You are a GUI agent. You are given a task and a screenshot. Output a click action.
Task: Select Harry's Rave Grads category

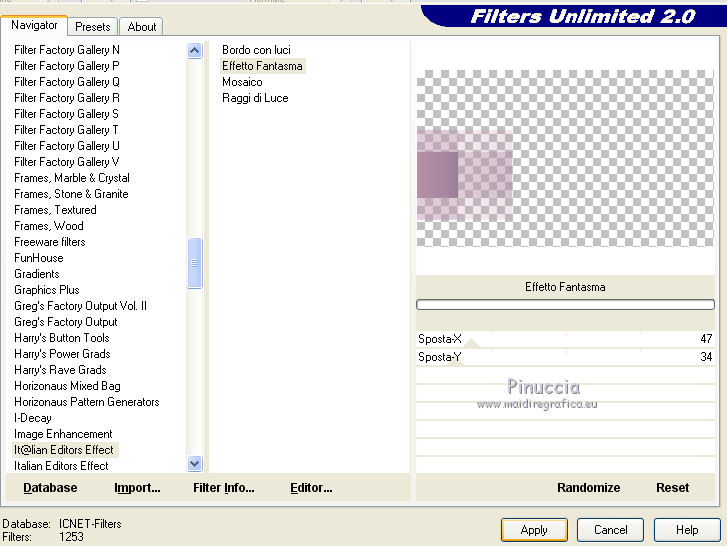(60, 369)
